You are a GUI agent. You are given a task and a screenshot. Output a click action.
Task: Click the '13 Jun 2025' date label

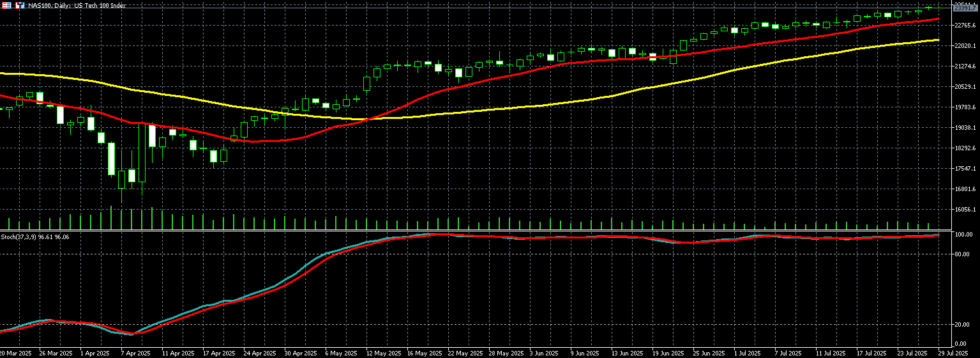coord(628,353)
